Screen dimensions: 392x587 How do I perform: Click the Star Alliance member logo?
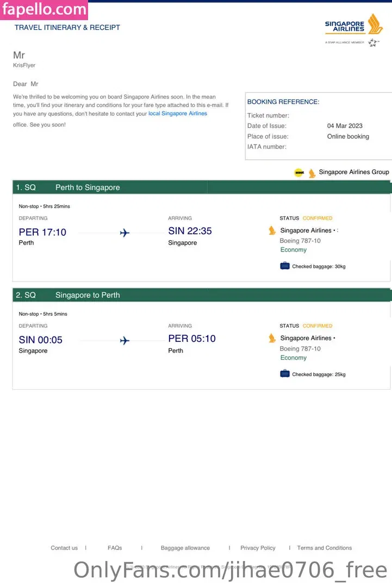pos(373,42)
